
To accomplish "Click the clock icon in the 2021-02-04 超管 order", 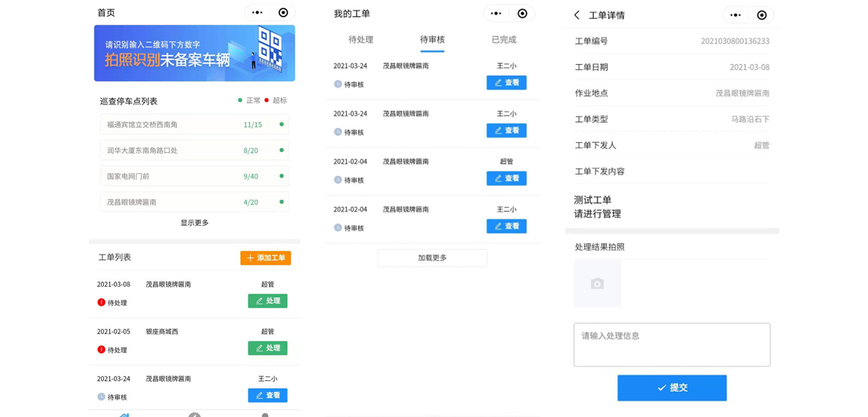I will (x=338, y=179).
